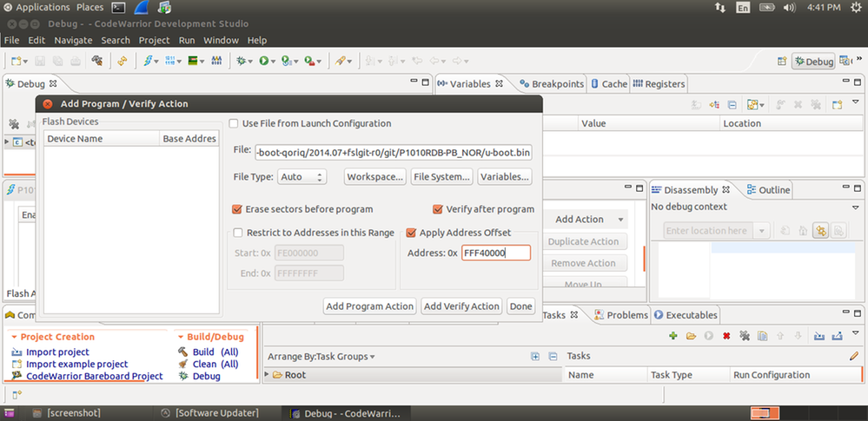This screenshot has width=868, height=421.
Task: Open dropdown arrow next to Debug bug icon
Action: coord(251,62)
